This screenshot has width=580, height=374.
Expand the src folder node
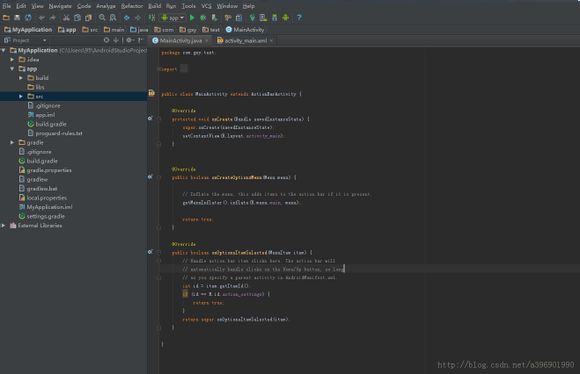click(21, 96)
